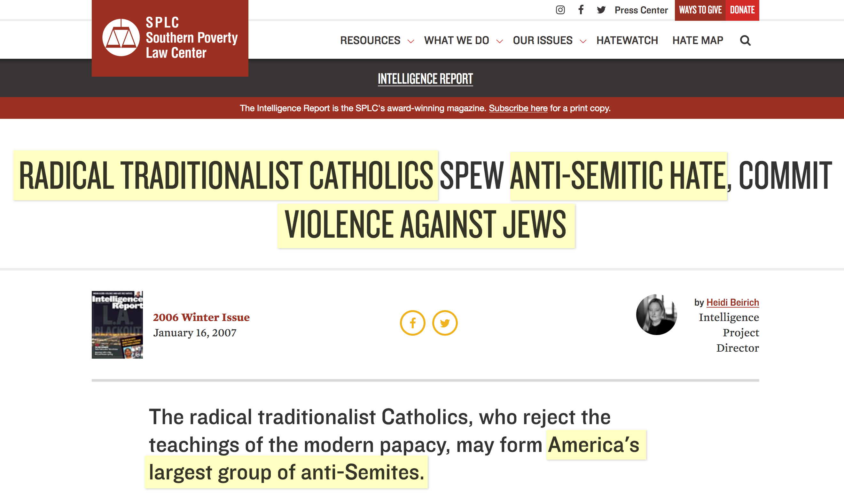This screenshot has width=844, height=504.
Task: Click the SPLC scales logo
Action: pos(121,38)
